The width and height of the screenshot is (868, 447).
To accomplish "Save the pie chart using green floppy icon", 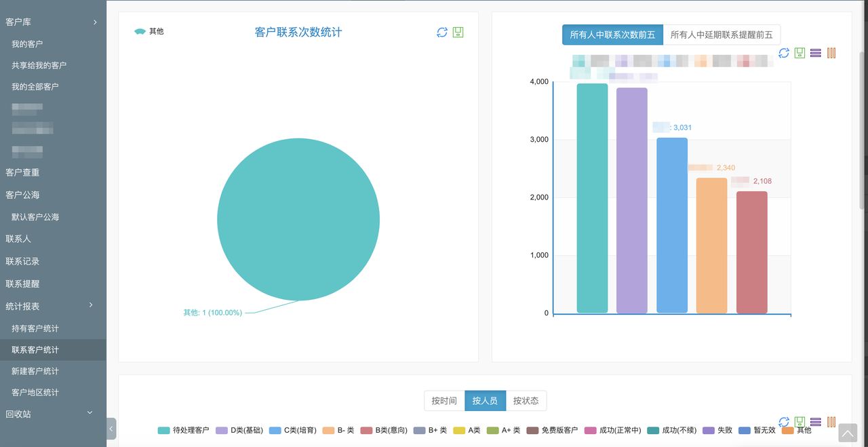I will [458, 32].
